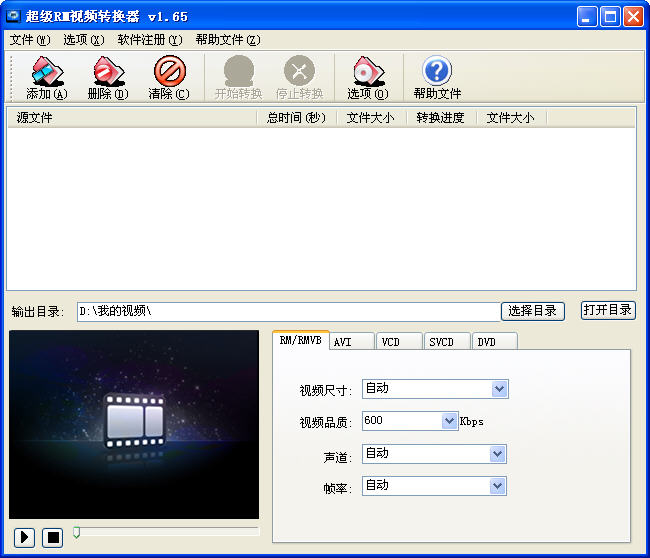Open the 选项(X) menu
The height and width of the screenshot is (558, 650).
pyautogui.click(x=84, y=40)
